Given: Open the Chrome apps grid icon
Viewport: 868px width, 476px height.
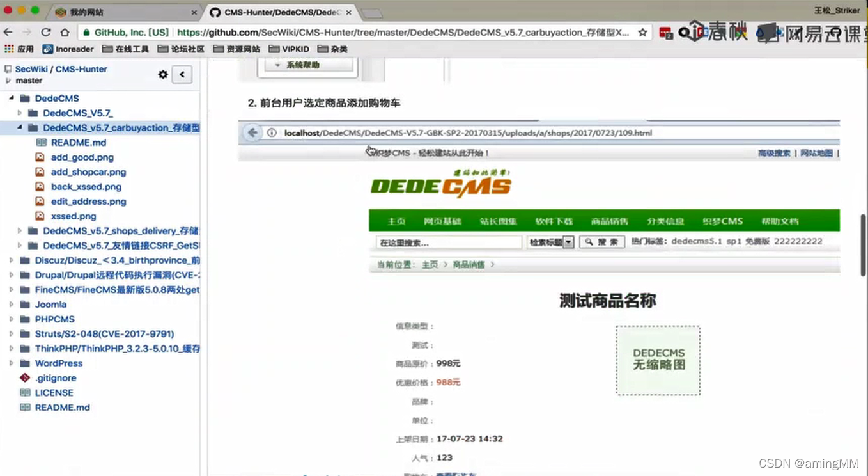Looking at the screenshot, I should pos(10,49).
